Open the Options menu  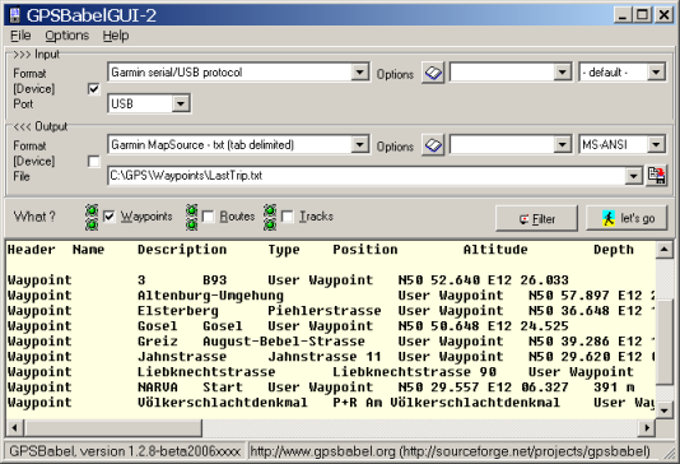pos(67,36)
